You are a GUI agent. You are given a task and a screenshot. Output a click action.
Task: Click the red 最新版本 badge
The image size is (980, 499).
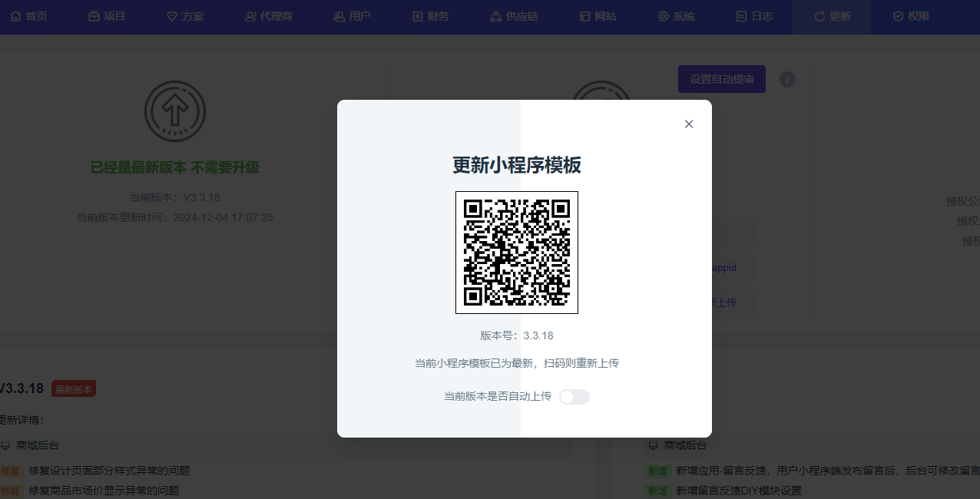(x=74, y=389)
